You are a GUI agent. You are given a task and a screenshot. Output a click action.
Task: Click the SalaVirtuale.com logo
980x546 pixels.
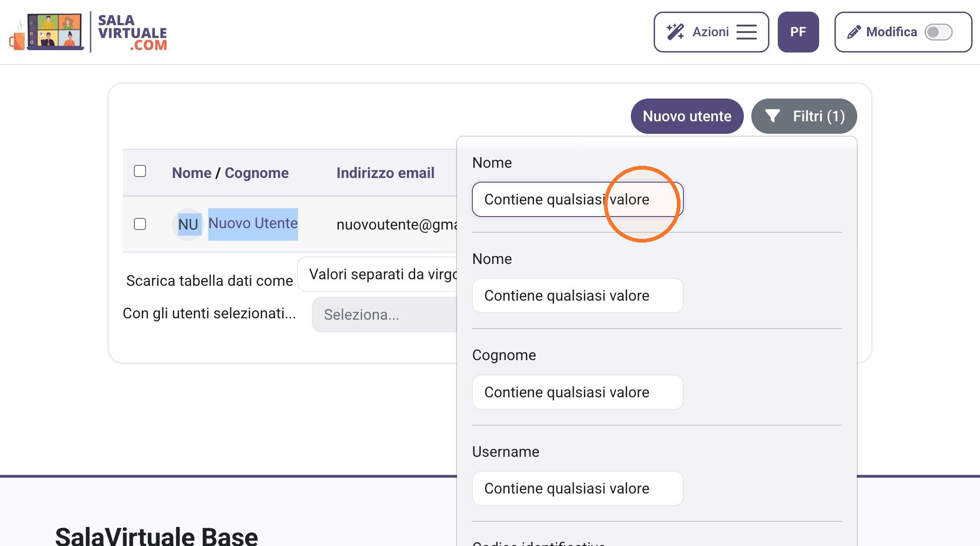(x=88, y=32)
